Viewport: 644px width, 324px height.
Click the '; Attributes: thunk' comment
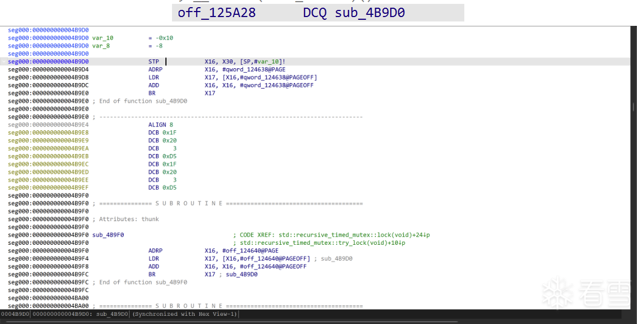pos(125,219)
